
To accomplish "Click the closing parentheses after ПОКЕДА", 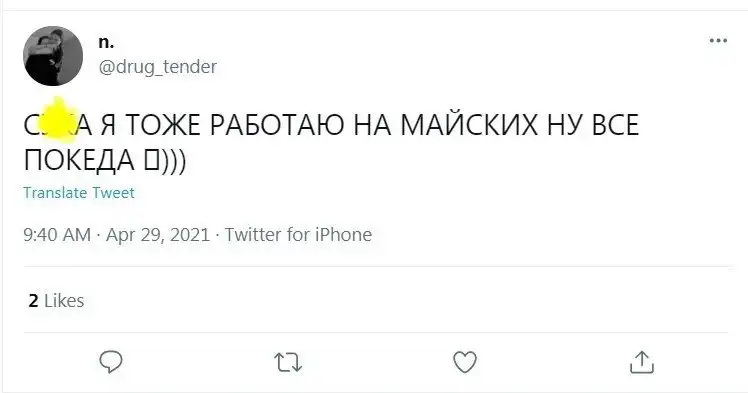I will click(173, 160).
